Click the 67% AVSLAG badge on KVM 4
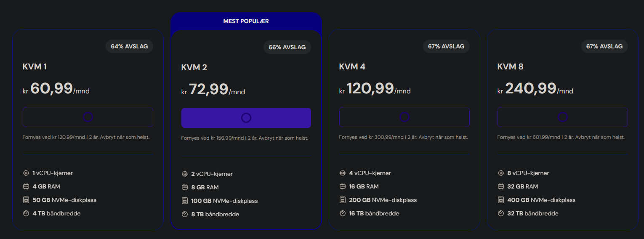The width and height of the screenshot is (644, 239). [x=446, y=46]
